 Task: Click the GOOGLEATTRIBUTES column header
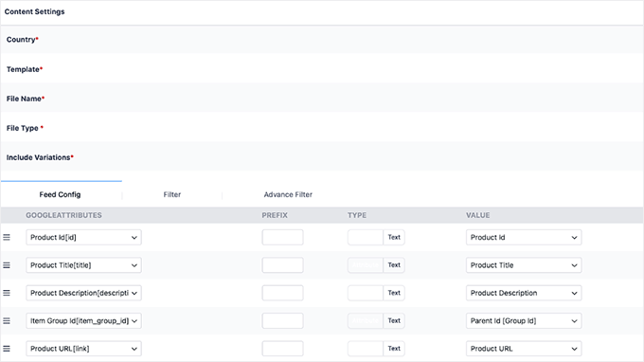pos(63,215)
